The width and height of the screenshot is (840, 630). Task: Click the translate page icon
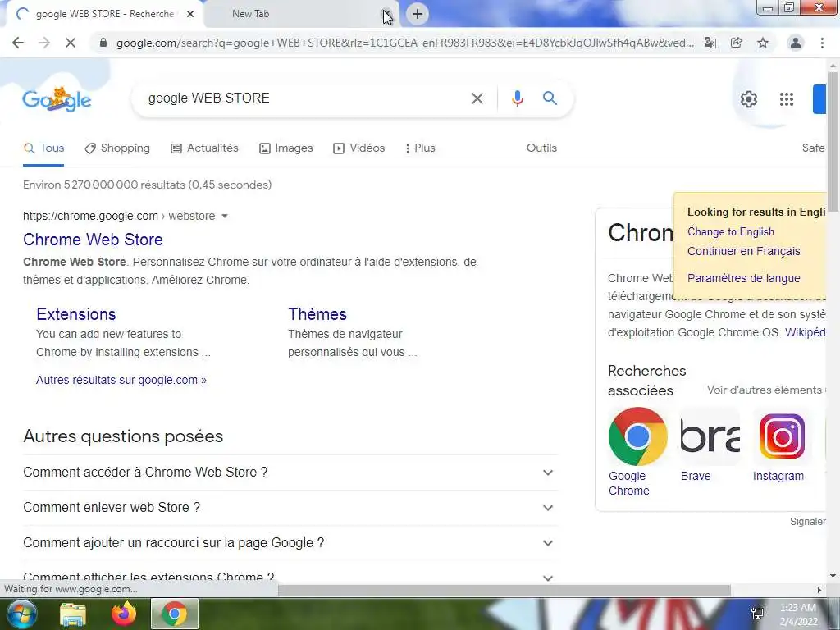point(710,43)
